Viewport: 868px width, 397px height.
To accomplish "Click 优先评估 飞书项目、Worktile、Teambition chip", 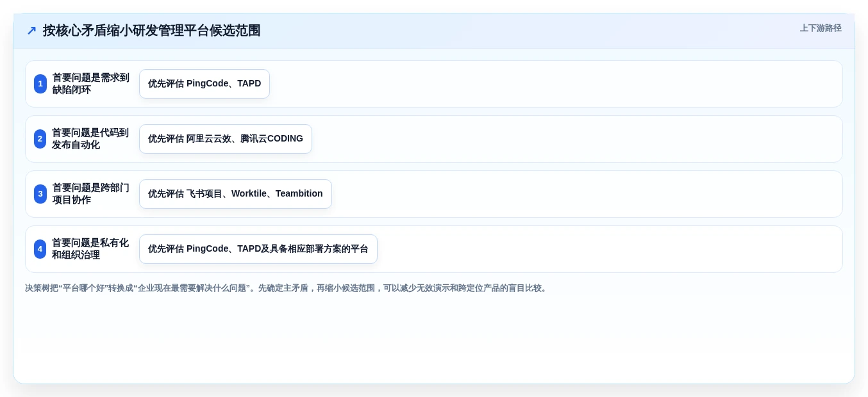I will pyautogui.click(x=235, y=194).
